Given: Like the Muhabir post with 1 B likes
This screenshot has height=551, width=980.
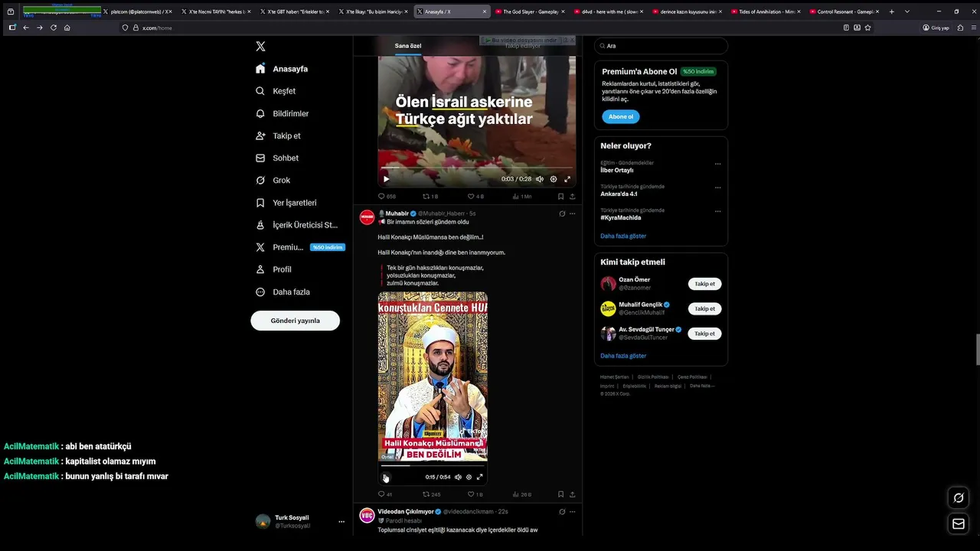Looking at the screenshot, I should [475, 494].
